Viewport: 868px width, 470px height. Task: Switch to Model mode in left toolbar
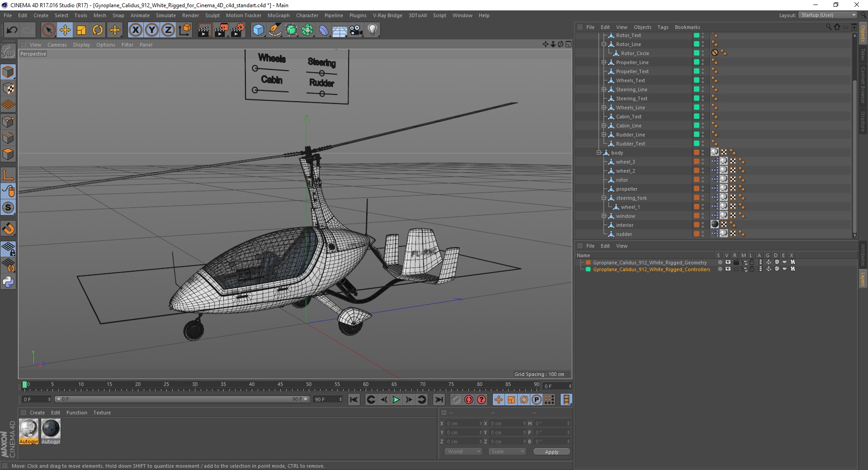coord(8,72)
